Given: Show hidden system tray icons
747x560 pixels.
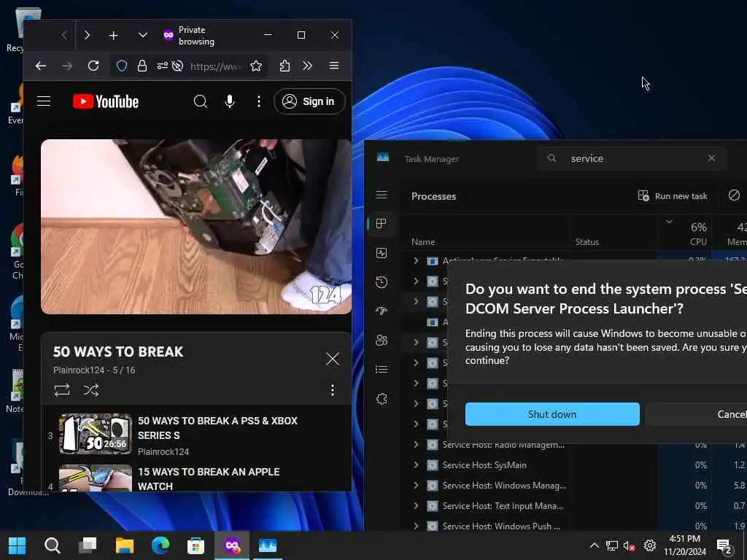Looking at the screenshot, I should pos(594,545).
